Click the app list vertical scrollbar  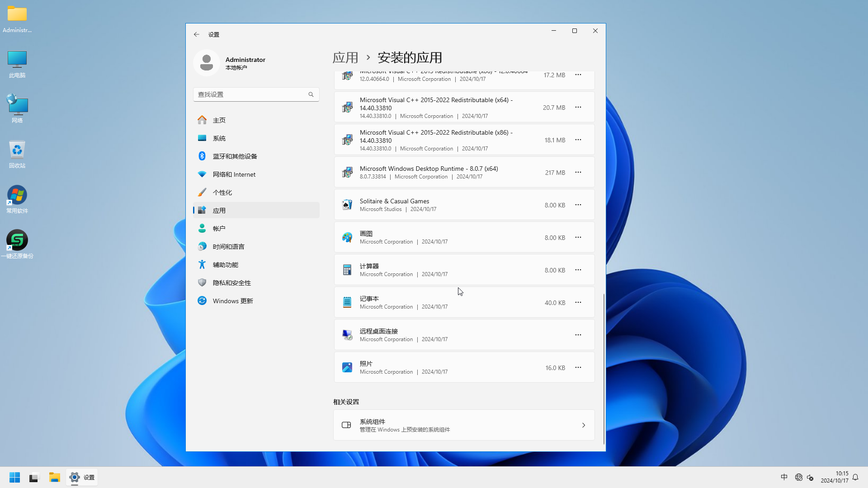pyautogui.click(x=604, y=368)
